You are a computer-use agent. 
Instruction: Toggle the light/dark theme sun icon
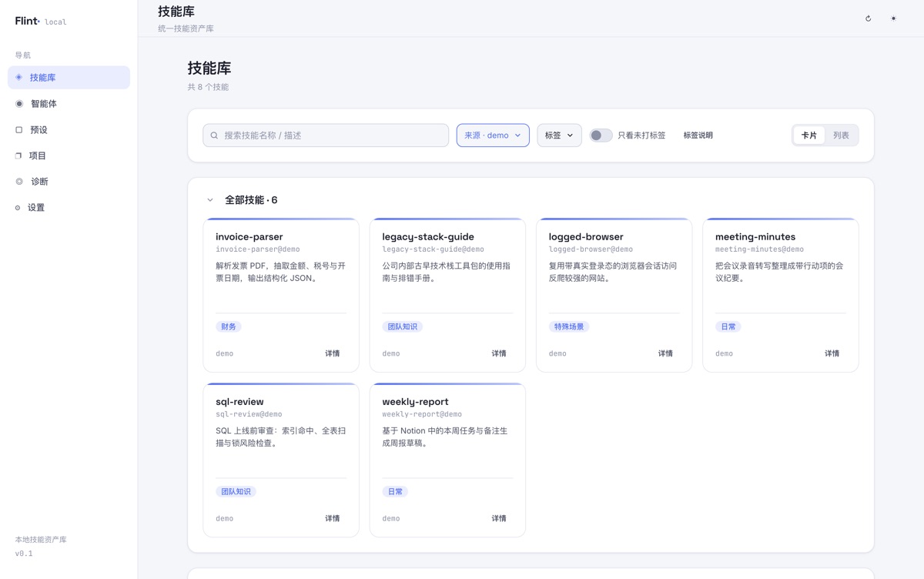893,18
